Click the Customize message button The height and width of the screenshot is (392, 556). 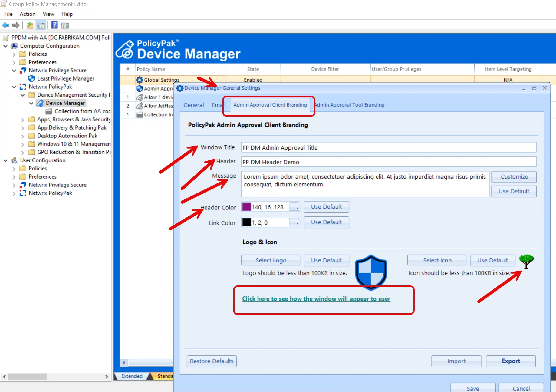[514, 177]
